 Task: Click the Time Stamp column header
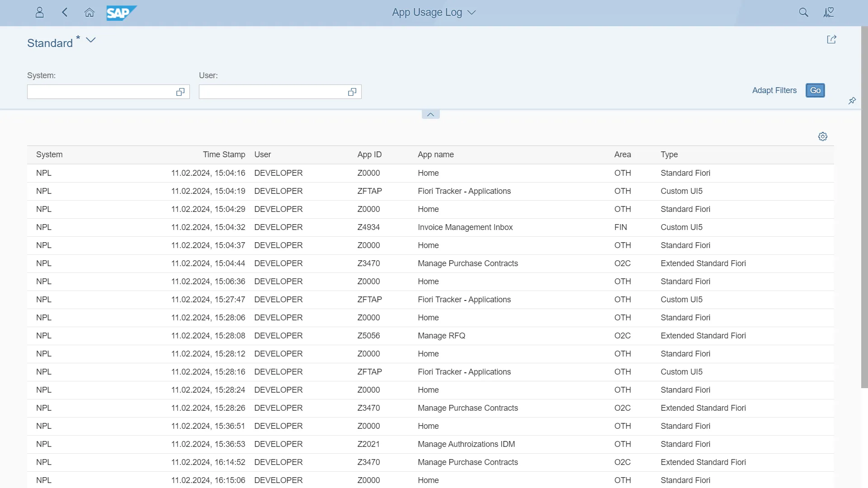224,155
